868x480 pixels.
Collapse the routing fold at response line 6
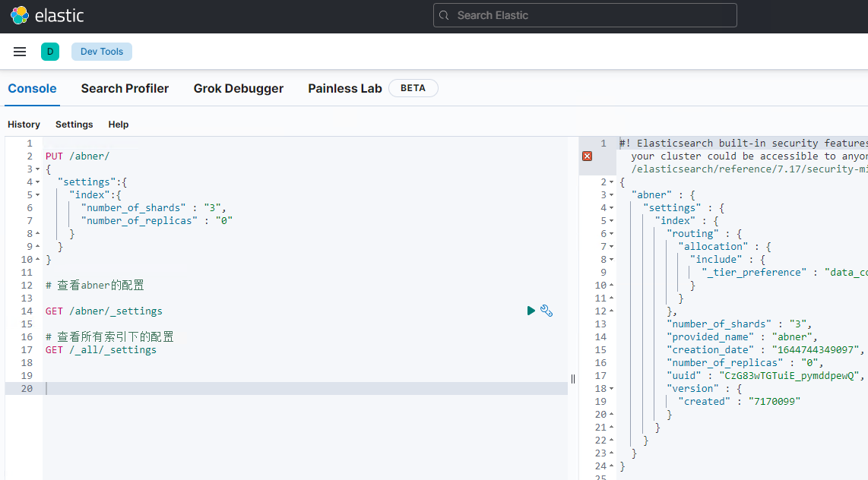612,233
